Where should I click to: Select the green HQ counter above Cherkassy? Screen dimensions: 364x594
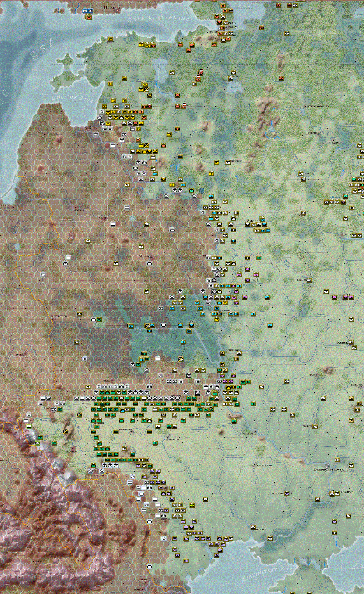[234, 421]
